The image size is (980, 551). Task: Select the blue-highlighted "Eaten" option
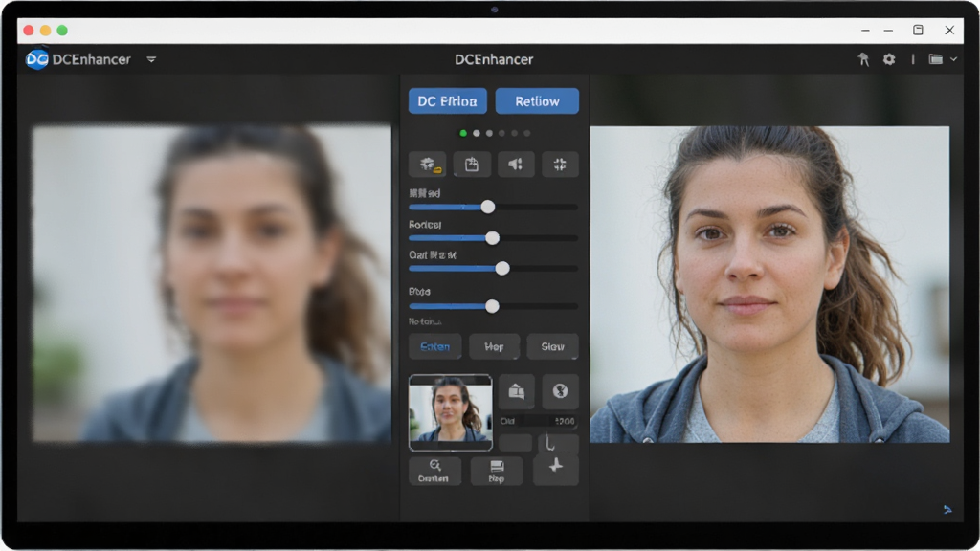(435, 346)
